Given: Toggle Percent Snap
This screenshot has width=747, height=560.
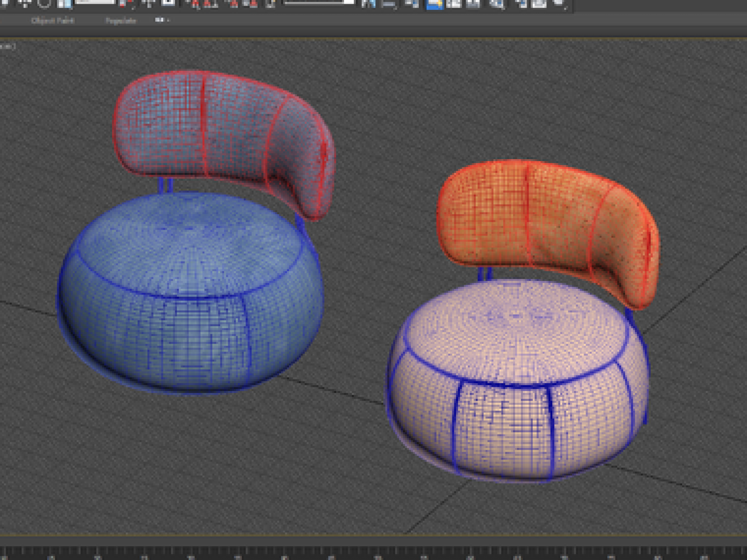Looking at the screenshot, I should tap(232, 4).
